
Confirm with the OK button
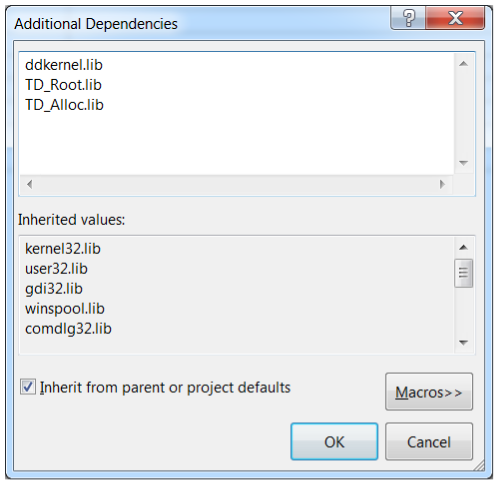[334, 442]
